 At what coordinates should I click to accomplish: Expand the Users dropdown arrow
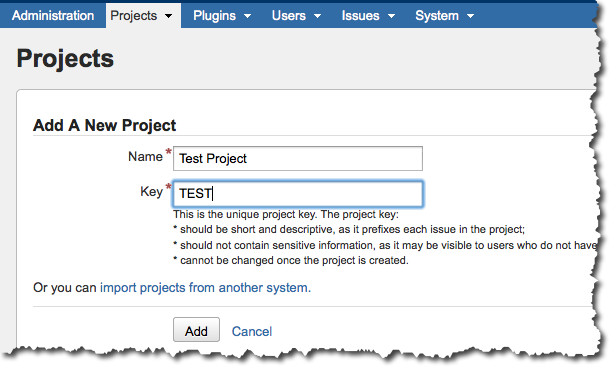[x=318, y=16]
